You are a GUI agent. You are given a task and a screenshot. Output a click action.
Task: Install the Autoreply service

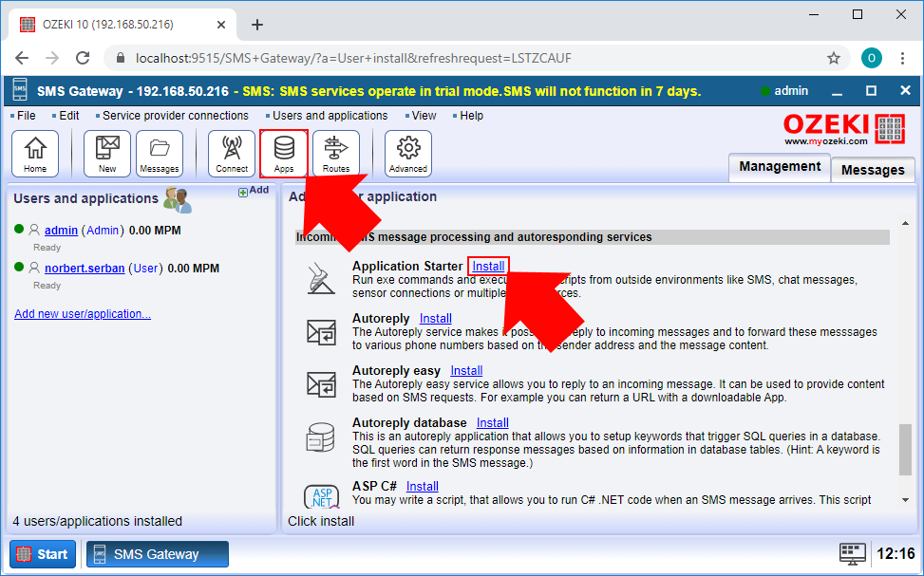click(436, 319)
